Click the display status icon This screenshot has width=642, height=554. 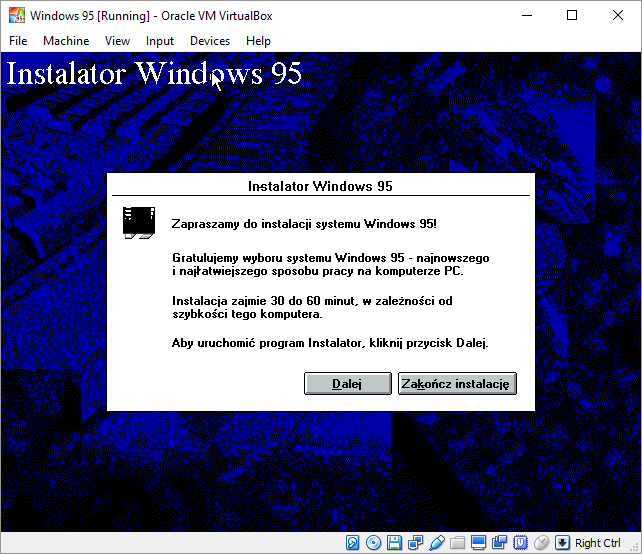pos(478,543)
